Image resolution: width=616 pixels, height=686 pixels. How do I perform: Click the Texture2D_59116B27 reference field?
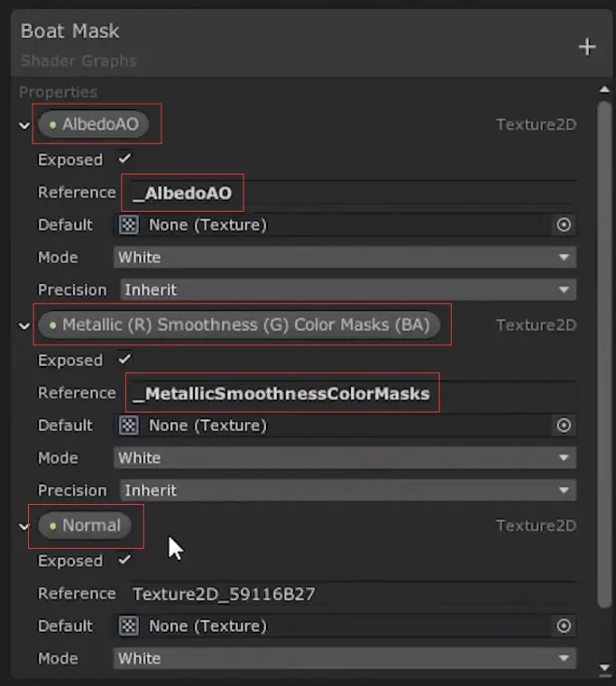[353, 594]
